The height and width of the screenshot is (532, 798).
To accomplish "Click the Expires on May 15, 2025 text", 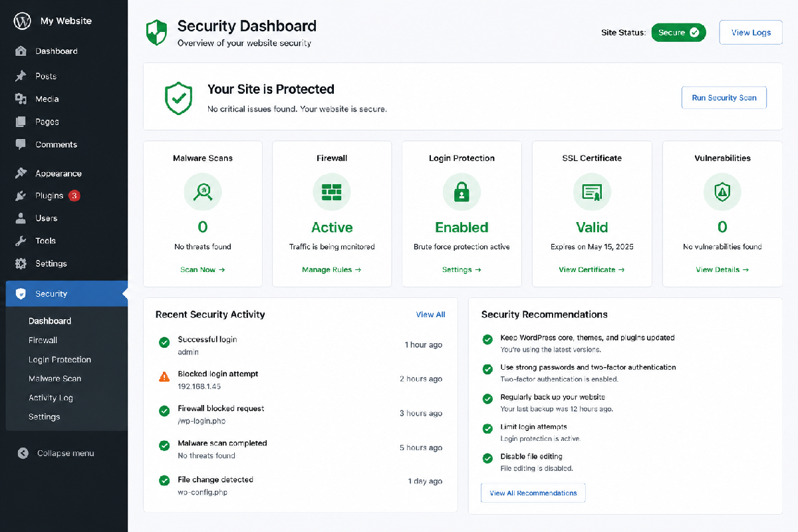I will pyautogui.click(x=592, y=247).
